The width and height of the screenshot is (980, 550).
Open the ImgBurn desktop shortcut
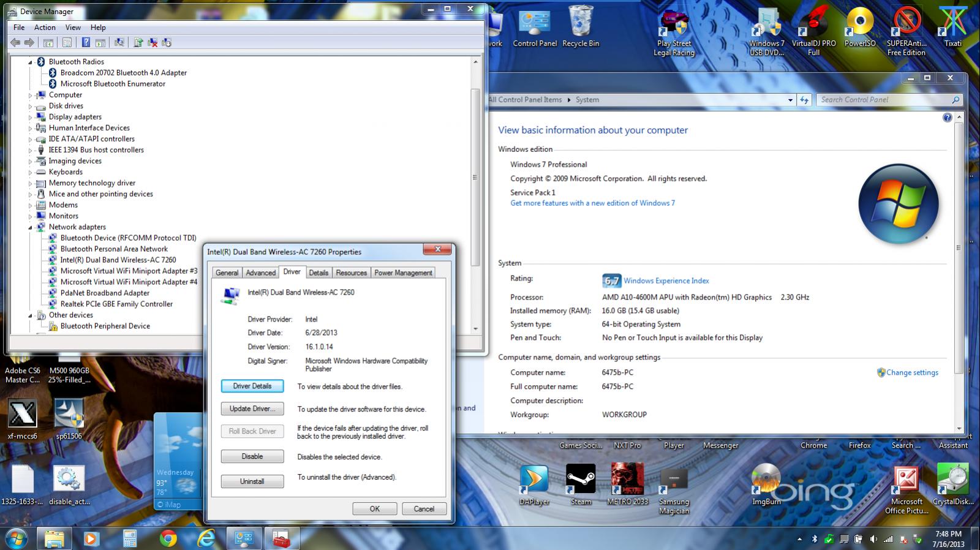766,484
